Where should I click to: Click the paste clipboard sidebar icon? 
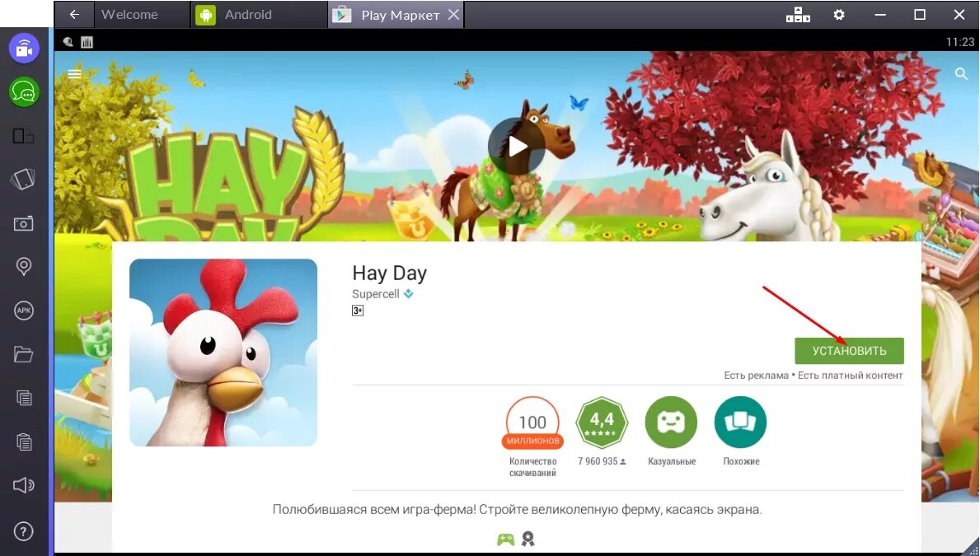pyautogui.click(x=24, y=442)
